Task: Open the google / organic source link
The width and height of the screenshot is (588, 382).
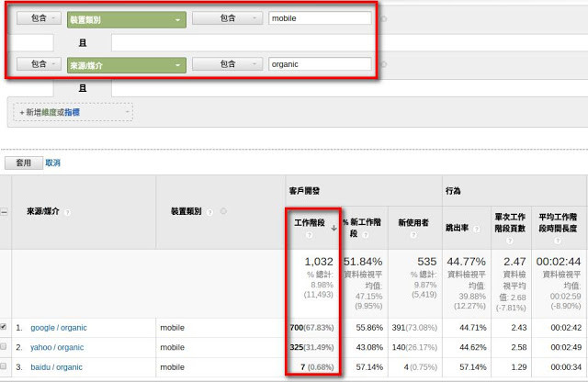Action: [x=59, y=328]
